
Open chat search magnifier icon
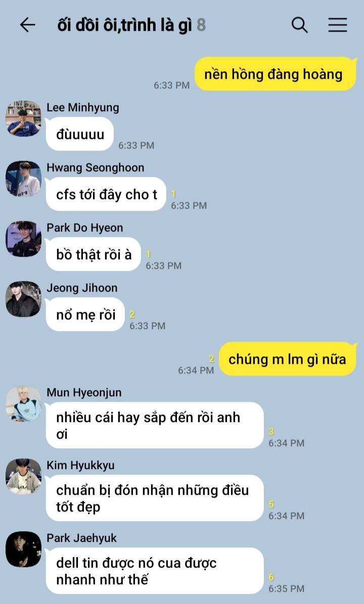299,25
